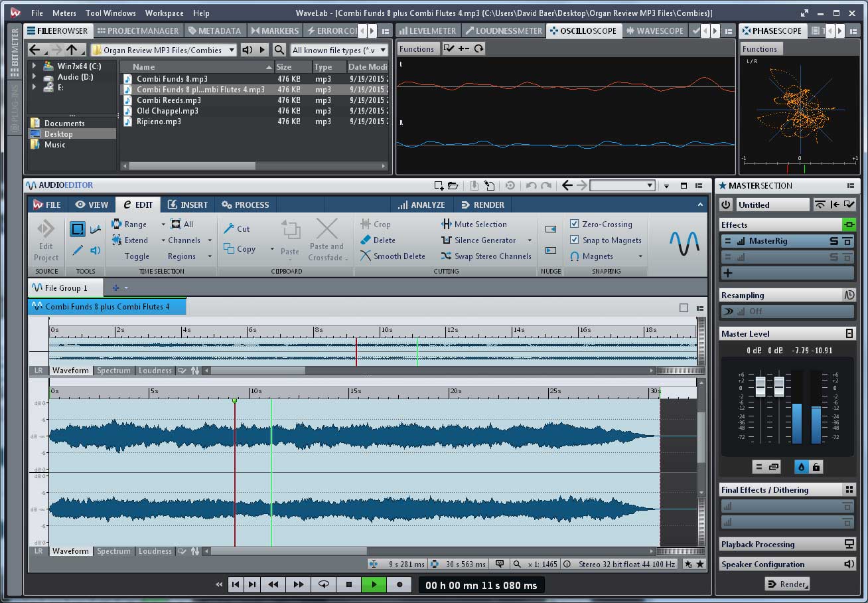Toggle the loop playback icon
Screen dimensions: 868x603
click(324, 584)
